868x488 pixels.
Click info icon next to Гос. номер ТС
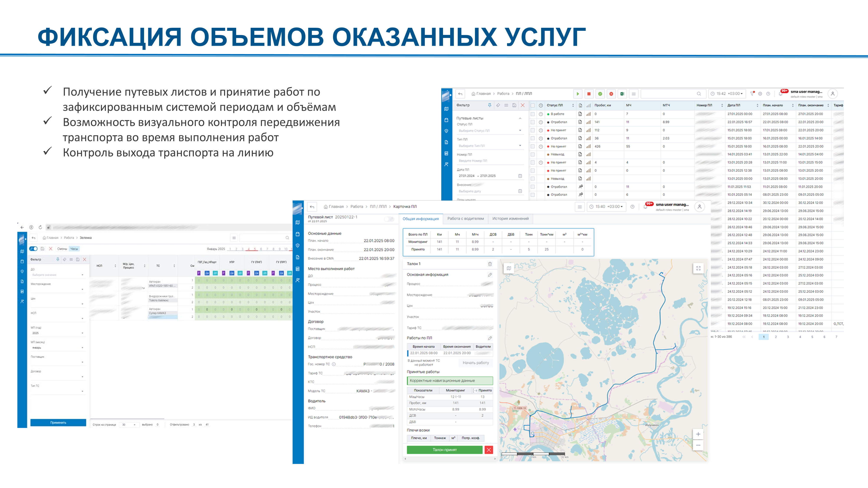point(334,364)
